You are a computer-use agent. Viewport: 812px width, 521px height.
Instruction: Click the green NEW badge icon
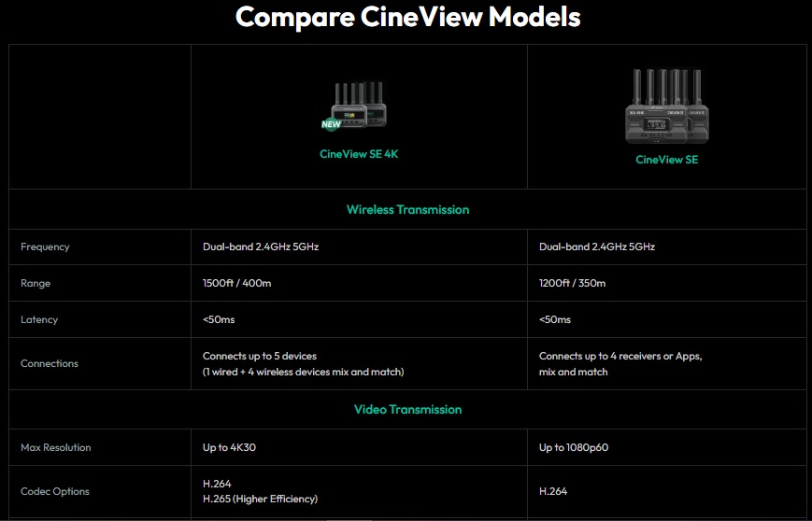[331, 123]
